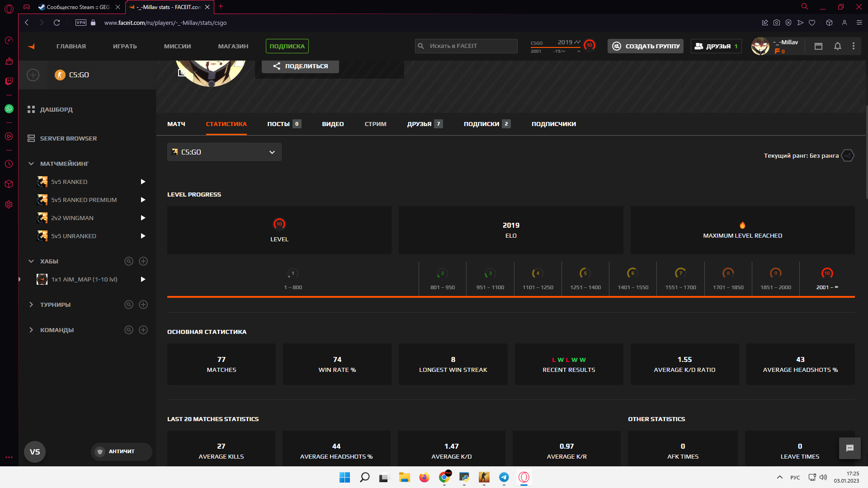Click the user avatar in header
The height and width of the screenshot is (488, 868).
(x=760, y=46)
